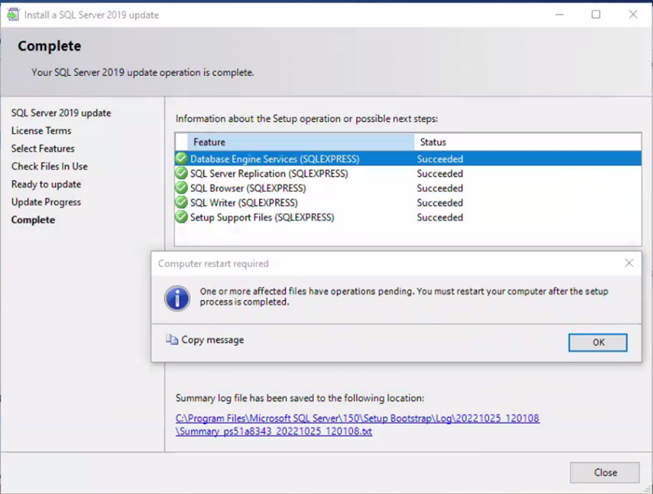The width and height of the screenshot is (653, 494).
Task: Click the Copy message pages icon
Action: pyautogui.click(x=172, y=339)
